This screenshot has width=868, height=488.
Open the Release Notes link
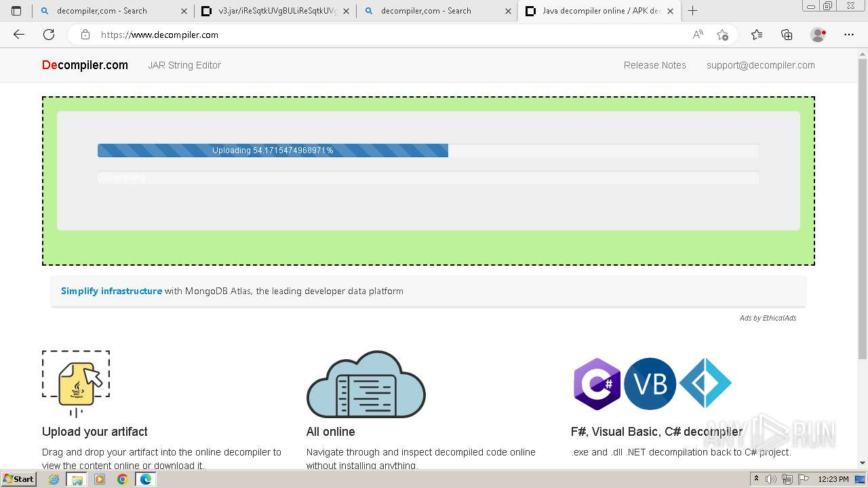click(x=654, y=65)
